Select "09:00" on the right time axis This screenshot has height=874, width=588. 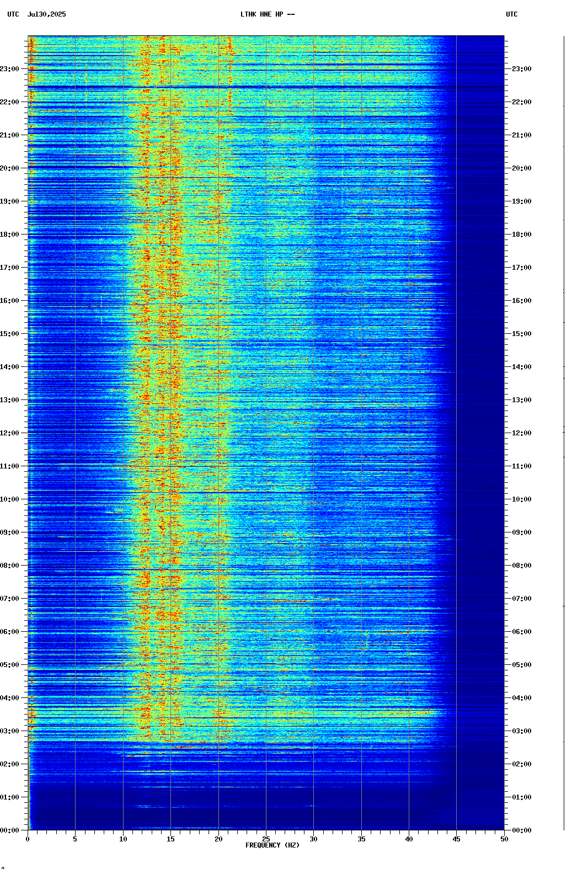(522, 532)
